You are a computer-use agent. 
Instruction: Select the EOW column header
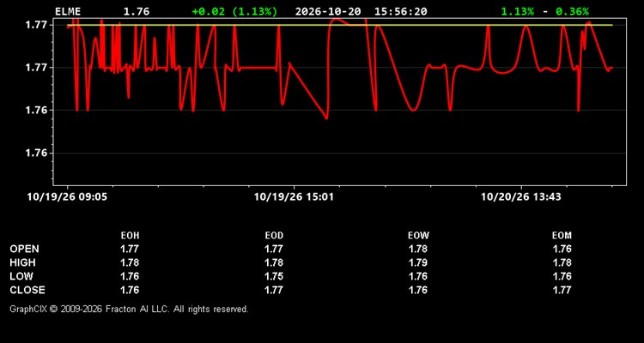(418, 236)
